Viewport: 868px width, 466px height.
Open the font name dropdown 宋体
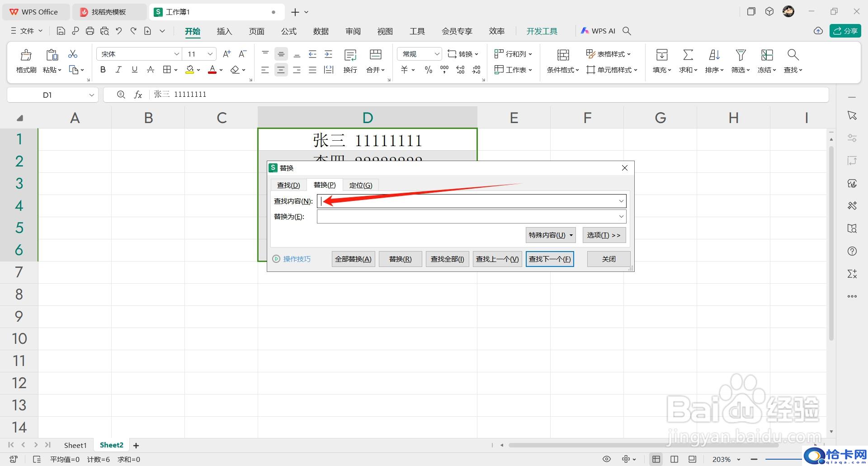tap(177, 54)
